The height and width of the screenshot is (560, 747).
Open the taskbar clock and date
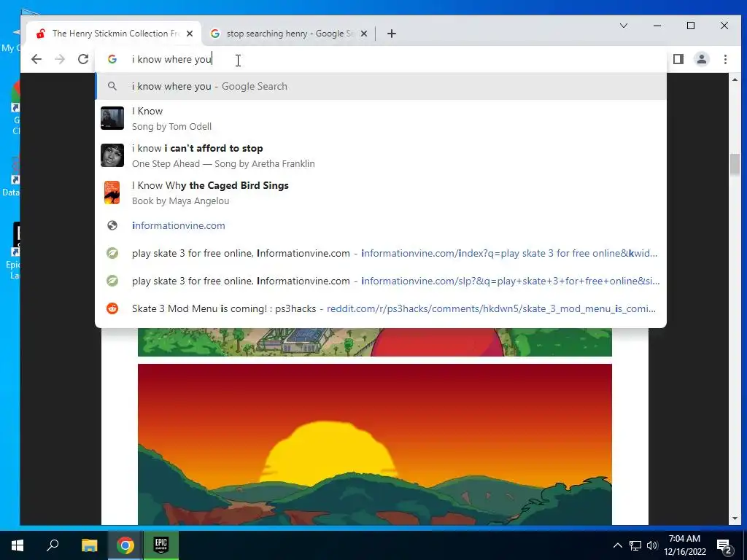pos(685,545)
